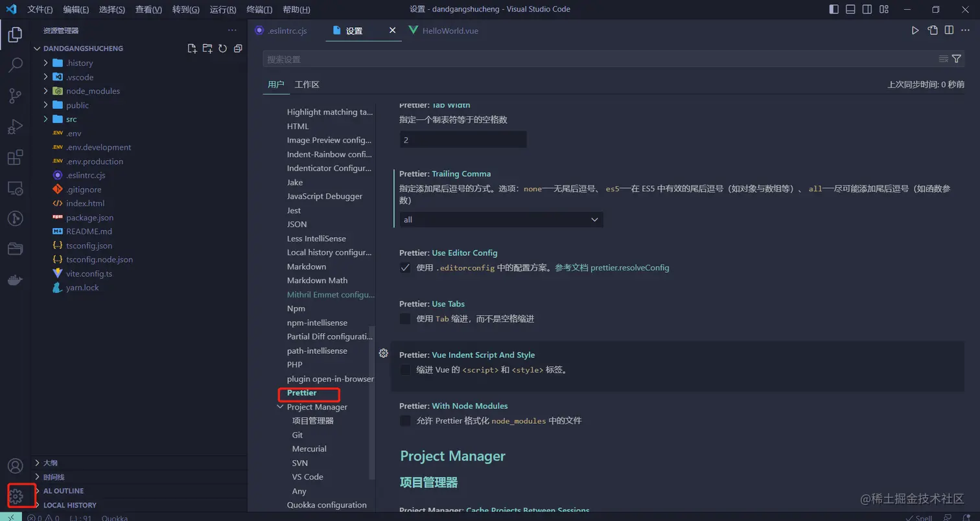The height and width of the screenshot is (521, 980).
Task: Select 用户 settings tab
Action: coord(276,85)
